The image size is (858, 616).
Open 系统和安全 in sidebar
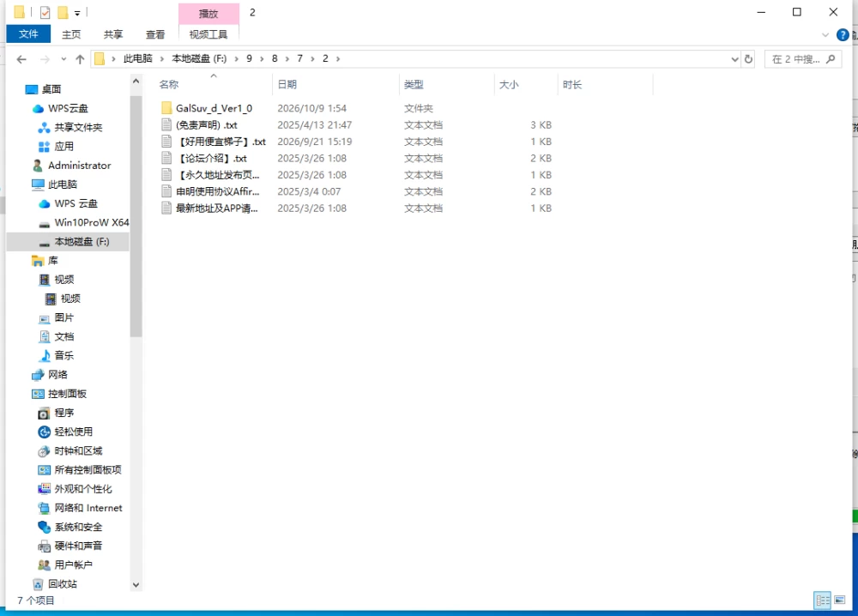click(78, 527)
